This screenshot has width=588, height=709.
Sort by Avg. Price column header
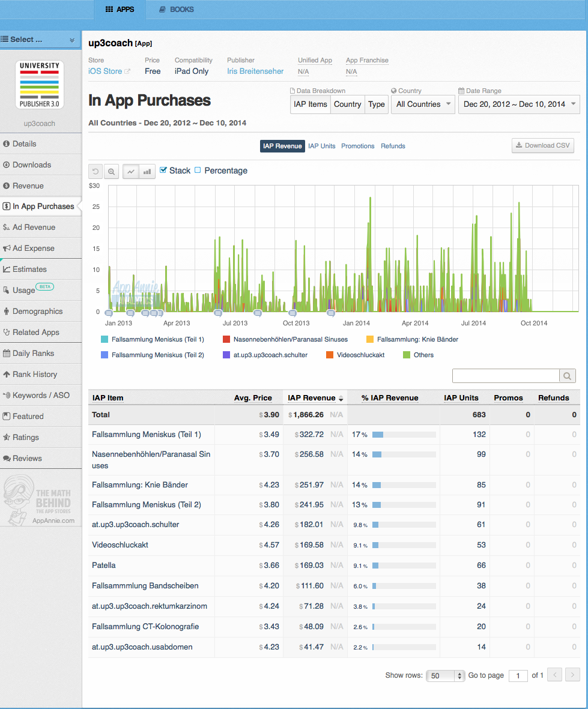[253, 398]
